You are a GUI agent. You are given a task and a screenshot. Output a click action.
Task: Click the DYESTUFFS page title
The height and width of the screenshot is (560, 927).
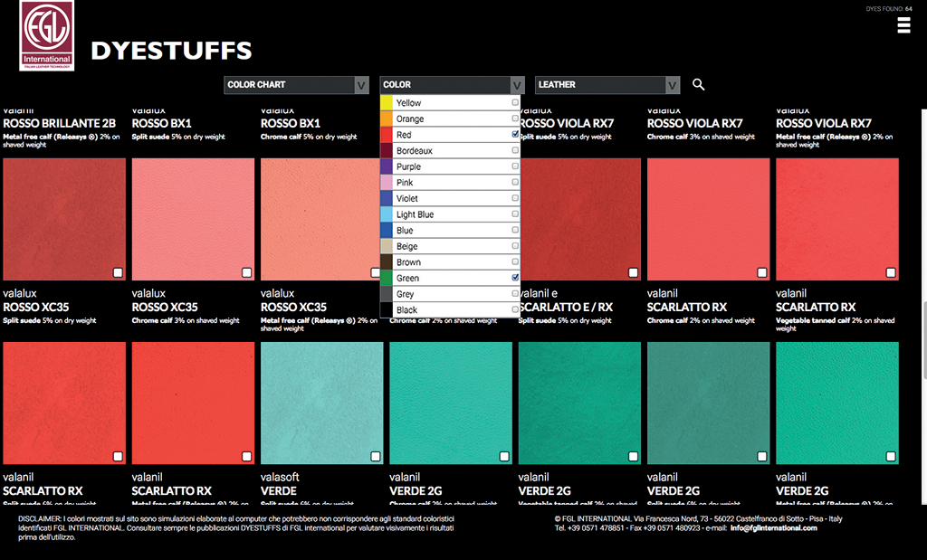171,51
